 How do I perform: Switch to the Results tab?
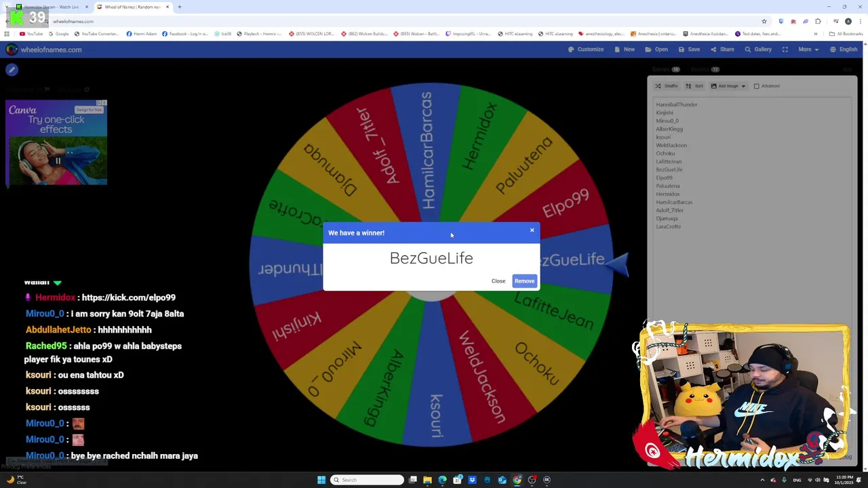click(705, 69)
